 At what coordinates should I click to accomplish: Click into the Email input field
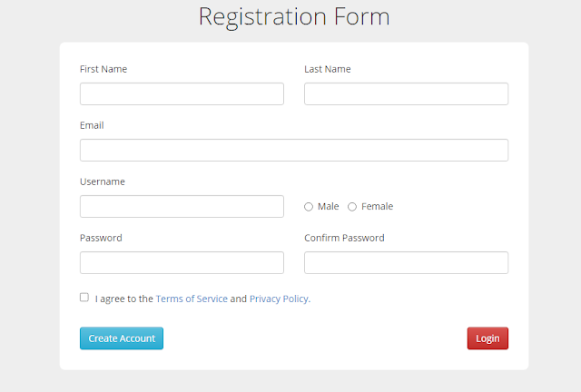[x=293, y=150]
